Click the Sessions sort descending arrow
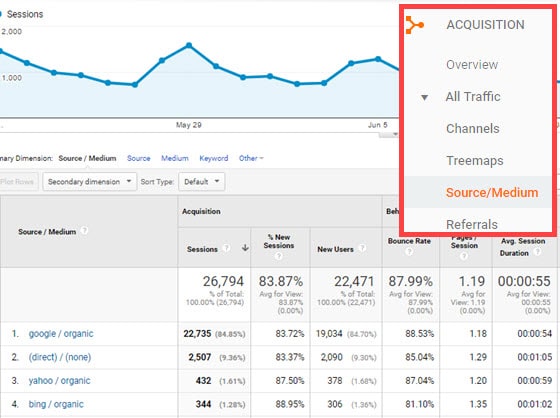Image resolution: width=560 pixels, height=418 pixels. click(x=245, y=248)
